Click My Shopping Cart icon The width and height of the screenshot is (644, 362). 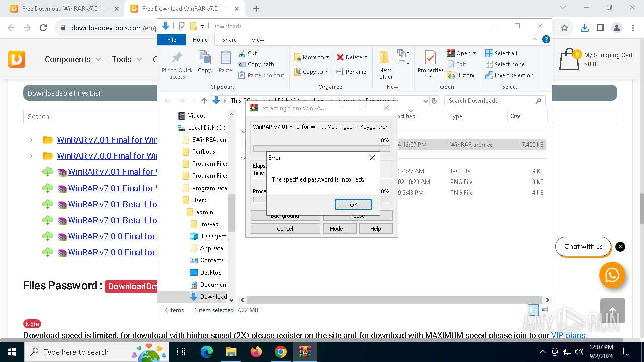click(570, 59)
